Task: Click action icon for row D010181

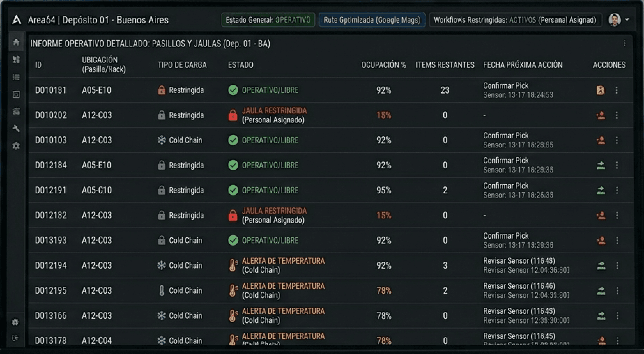Action: 600,90
